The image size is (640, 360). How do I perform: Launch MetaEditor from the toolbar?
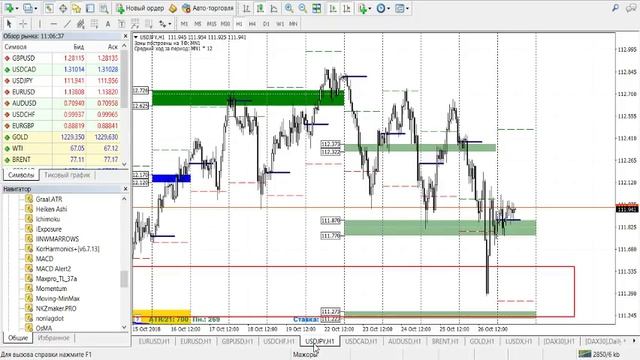[173, 8]
